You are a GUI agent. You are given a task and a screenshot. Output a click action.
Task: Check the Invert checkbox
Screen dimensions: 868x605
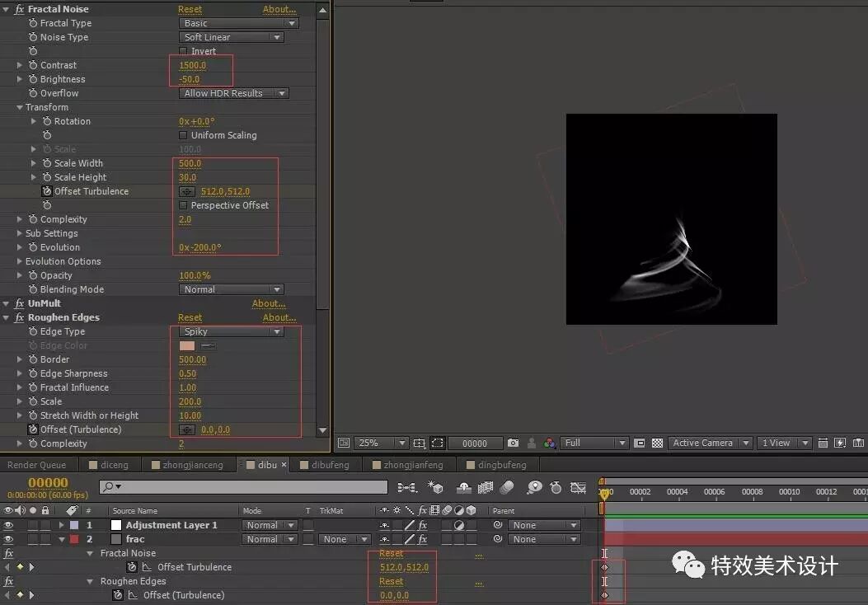click(183, 51)
